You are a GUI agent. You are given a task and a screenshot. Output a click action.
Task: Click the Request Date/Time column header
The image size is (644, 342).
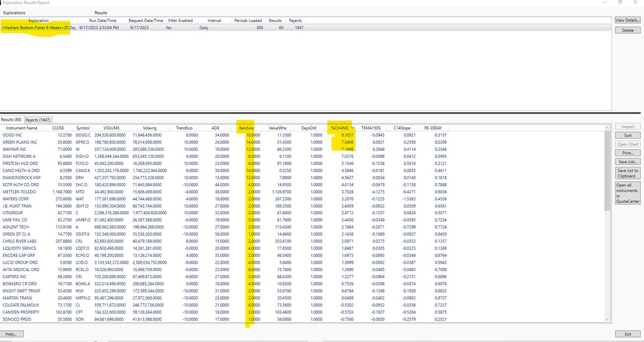click(145, 20)
